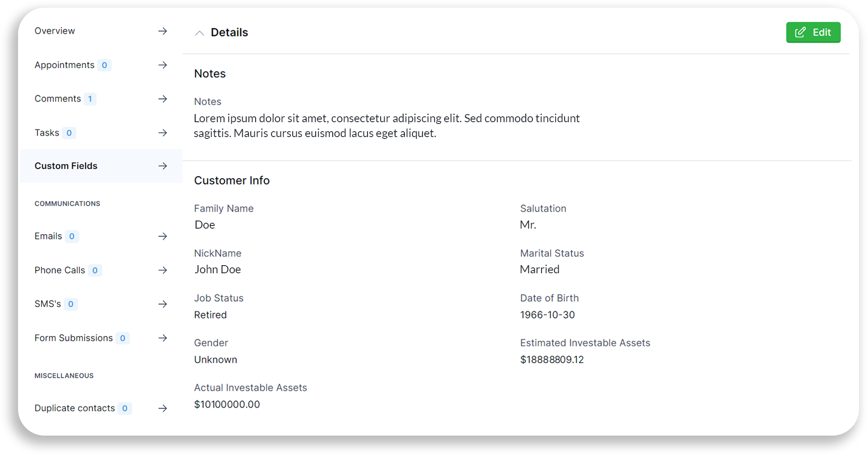Click the Form Submissions count badge

coord(123,338)
